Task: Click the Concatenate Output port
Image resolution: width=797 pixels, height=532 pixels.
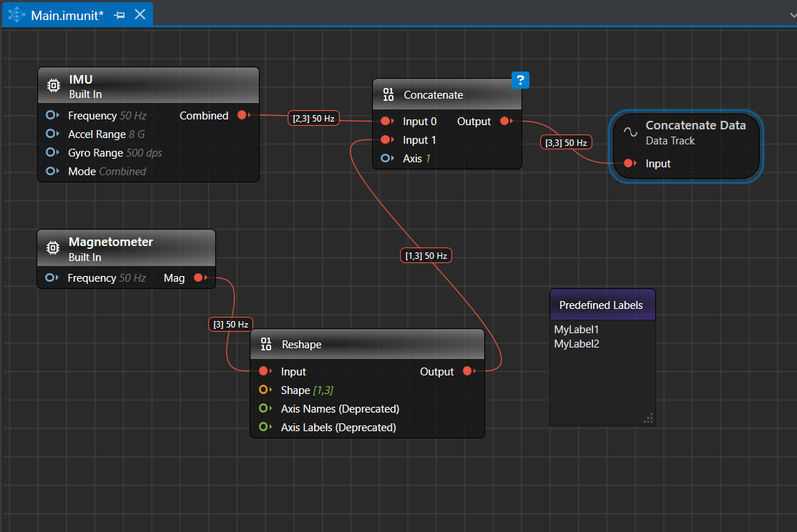Action: [x=506, y=121]
